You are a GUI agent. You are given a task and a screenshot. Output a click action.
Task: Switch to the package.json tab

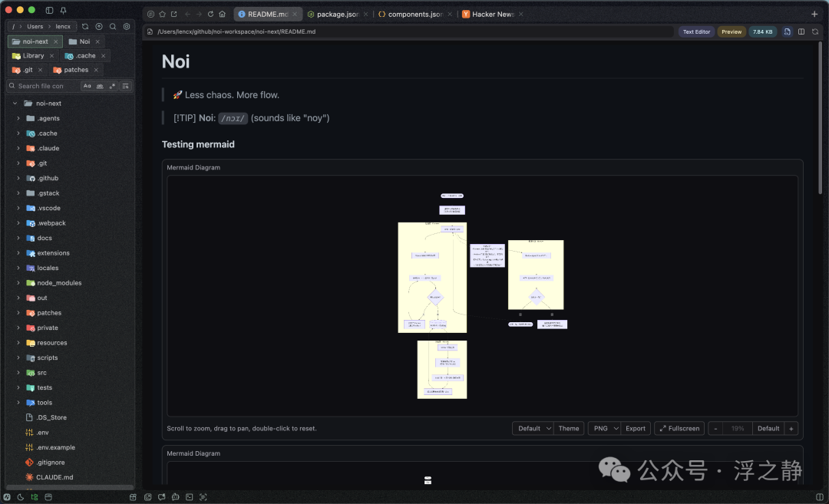click(x=337, y=15)
